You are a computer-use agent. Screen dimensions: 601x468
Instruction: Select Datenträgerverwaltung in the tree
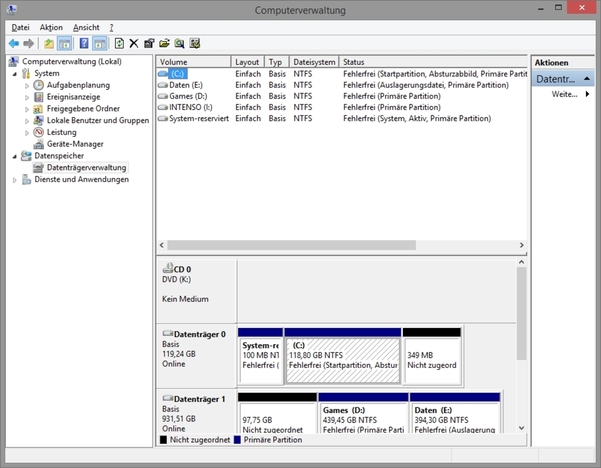(x=86, y=167)
